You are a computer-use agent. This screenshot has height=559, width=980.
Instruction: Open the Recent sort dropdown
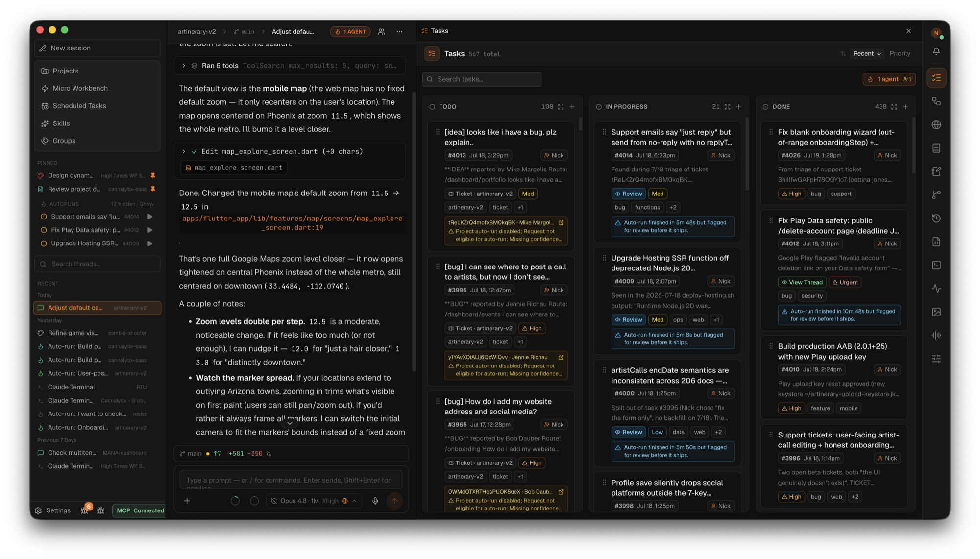(866, 54)
